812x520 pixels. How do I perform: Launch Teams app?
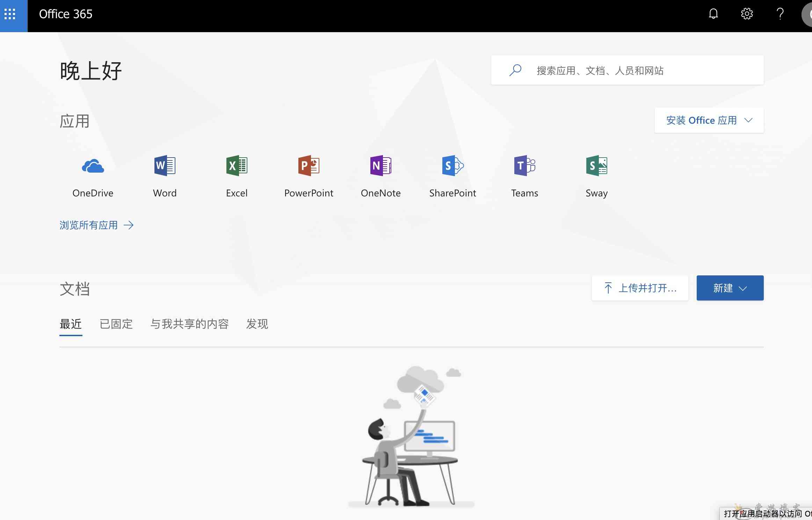tap(525, 176)
